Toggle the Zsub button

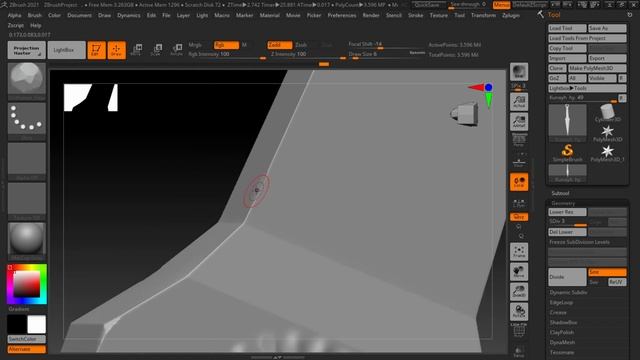[x=301, y=45]
